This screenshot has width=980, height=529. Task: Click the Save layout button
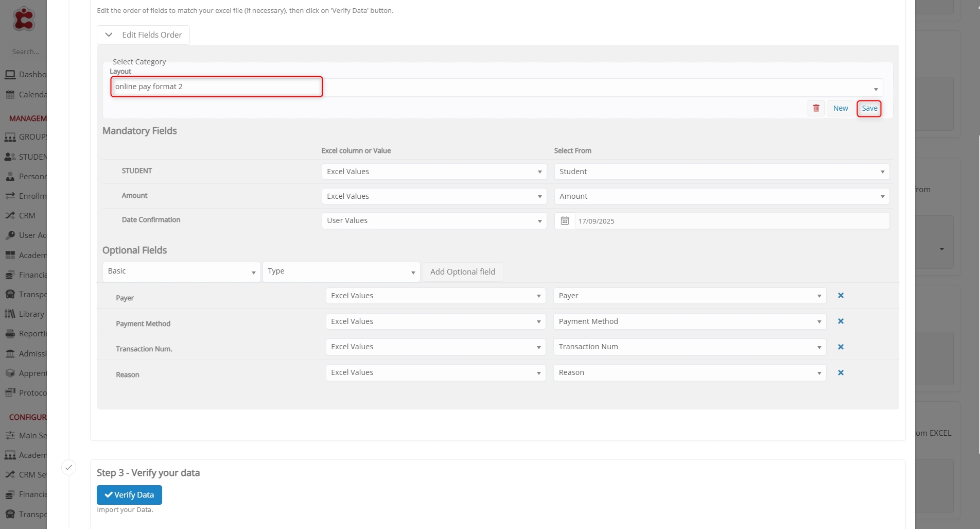(869, 108)
